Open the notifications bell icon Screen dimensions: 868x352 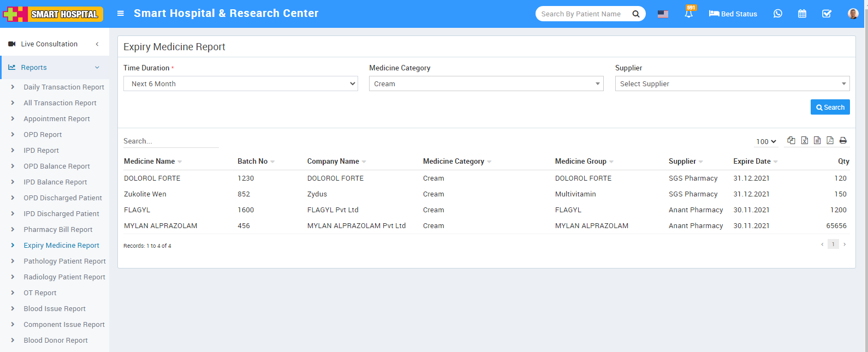(689, 14)
